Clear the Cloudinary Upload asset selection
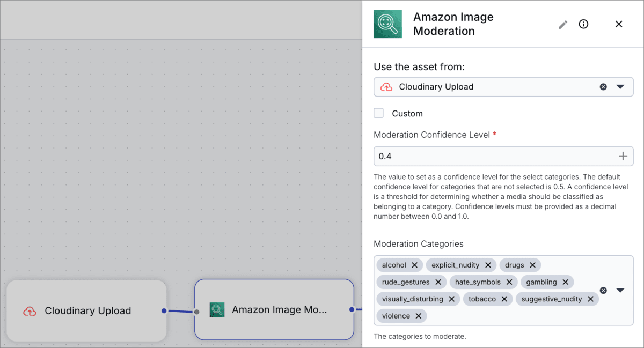Image resolution: width=644 pixels, height=348 pixels. click(x=603, y=86)
